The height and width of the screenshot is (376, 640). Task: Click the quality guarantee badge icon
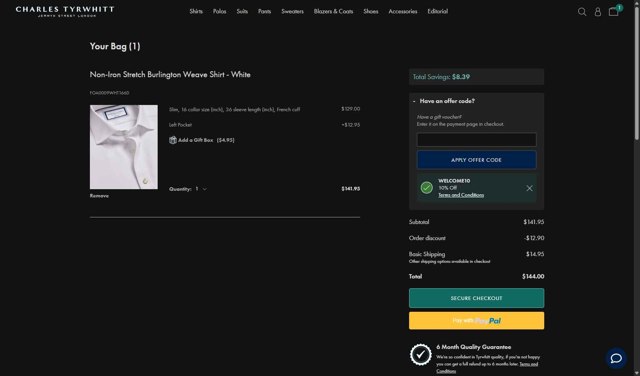pos(420,354)
